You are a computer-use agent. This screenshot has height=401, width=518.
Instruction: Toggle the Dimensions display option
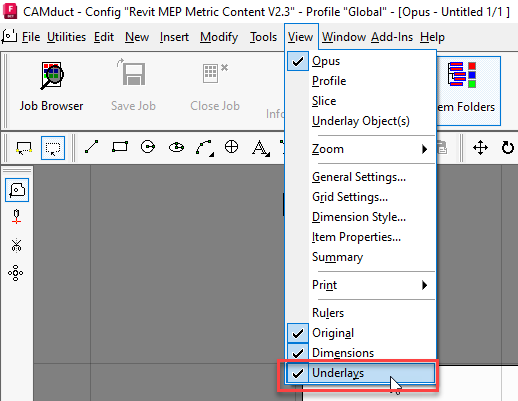pyautogui.click(x=361, y=353)
